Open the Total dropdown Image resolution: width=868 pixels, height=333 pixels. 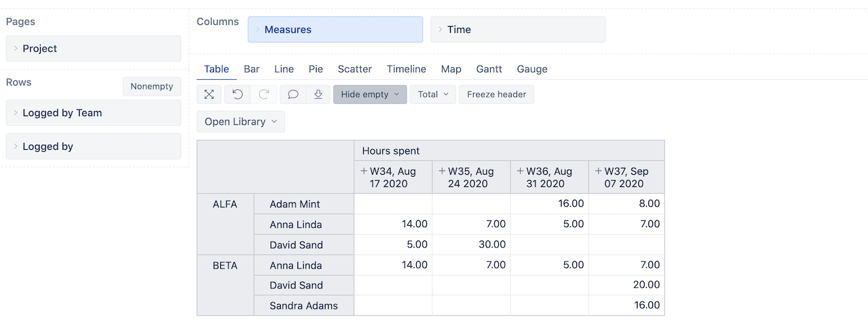[433, 94]
